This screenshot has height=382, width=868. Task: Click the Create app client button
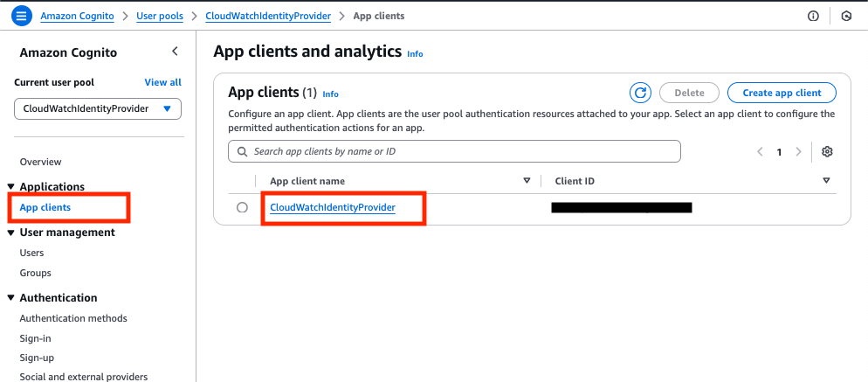coord(782,93)
